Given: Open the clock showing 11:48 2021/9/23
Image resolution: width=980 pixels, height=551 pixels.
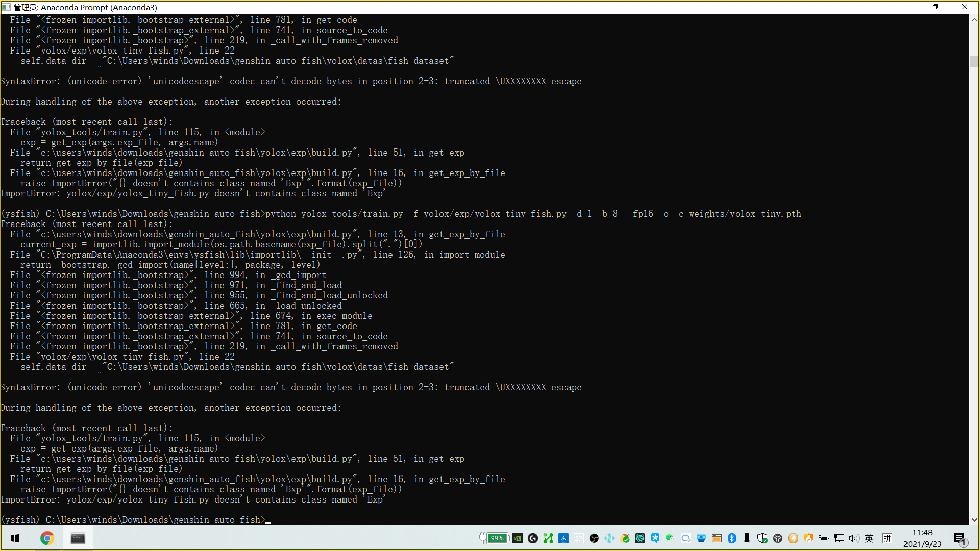Looking at the screenshot, I should coord(922,538).
